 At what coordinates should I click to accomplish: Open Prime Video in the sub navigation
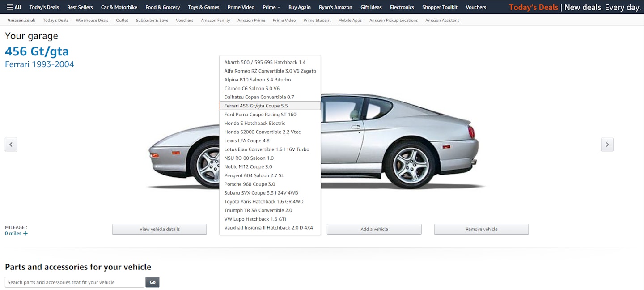(284, 20)
